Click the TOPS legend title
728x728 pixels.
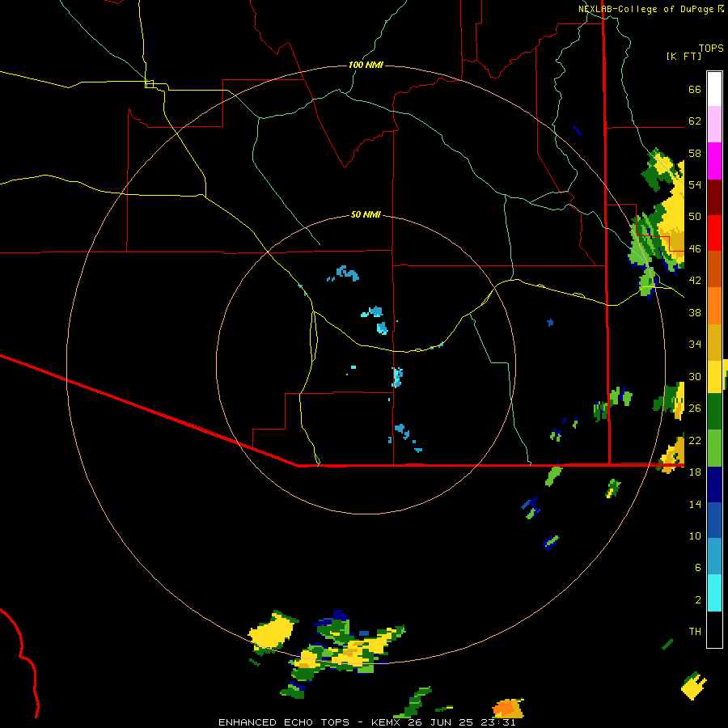711,49
